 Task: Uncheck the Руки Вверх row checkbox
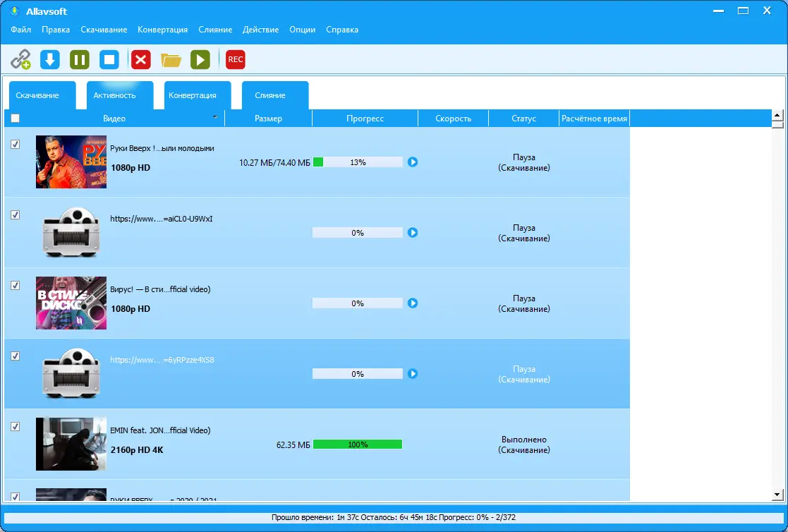[x=15, y=145]
